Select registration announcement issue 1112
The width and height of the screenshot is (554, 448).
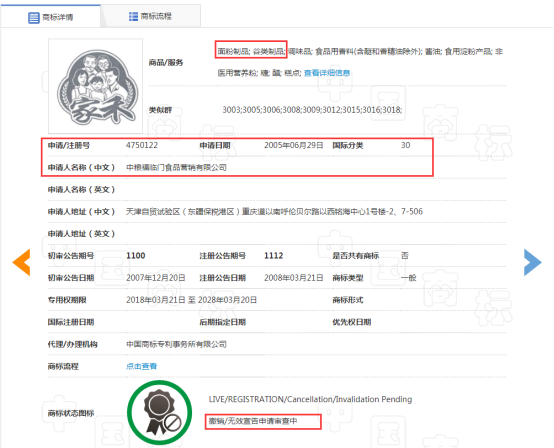pyautogui.click(x=273, y=255)
